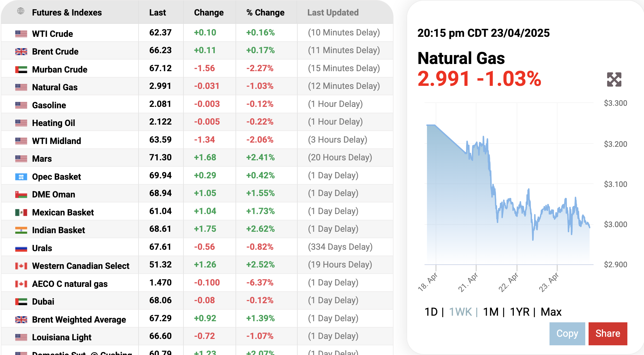Image resolution: width=644 pixels, height=355 pixels.
Task: Click the globe icon beside Futures & Indexes
Action: click(21, 11)
